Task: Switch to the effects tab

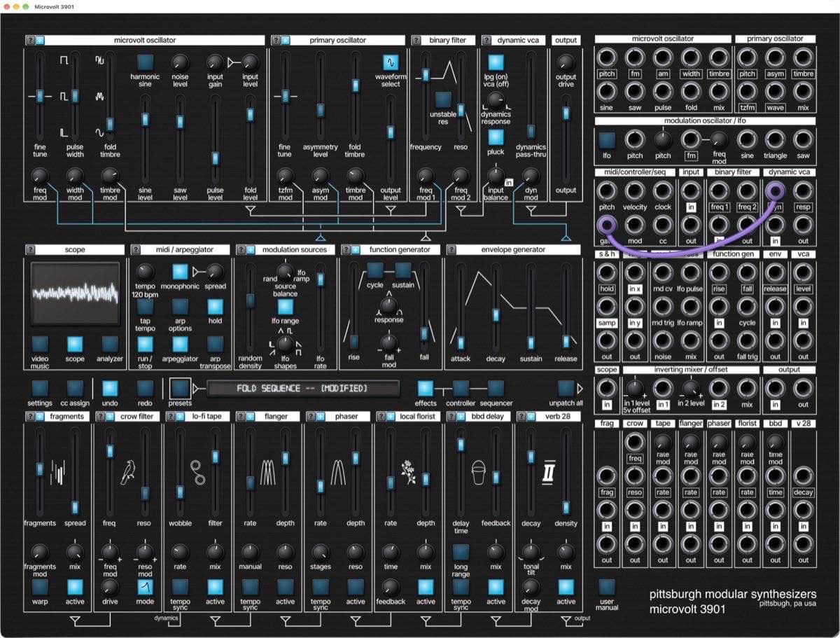Action: [425, 388]
